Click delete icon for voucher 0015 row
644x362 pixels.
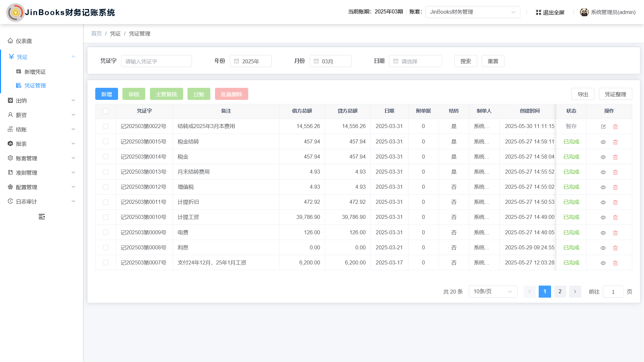tap(615, 142)
